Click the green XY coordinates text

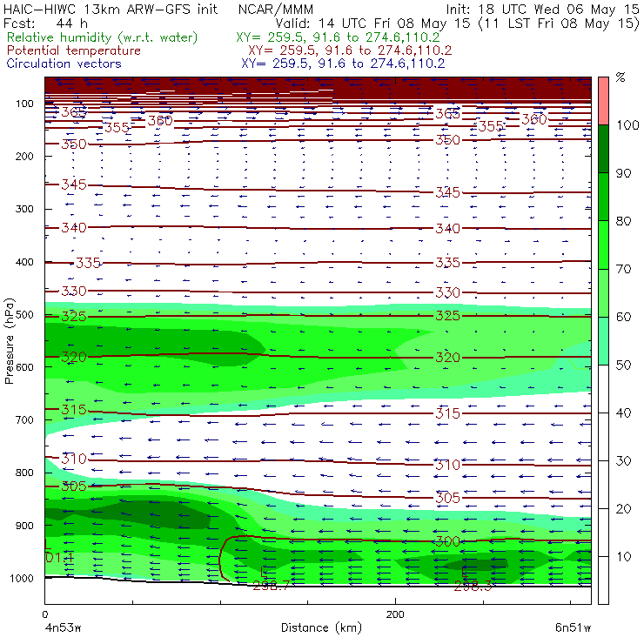click(338, 37)
